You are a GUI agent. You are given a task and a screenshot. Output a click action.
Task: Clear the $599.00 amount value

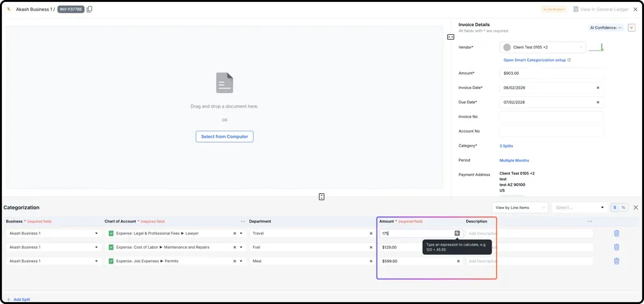tap(458, 261)
